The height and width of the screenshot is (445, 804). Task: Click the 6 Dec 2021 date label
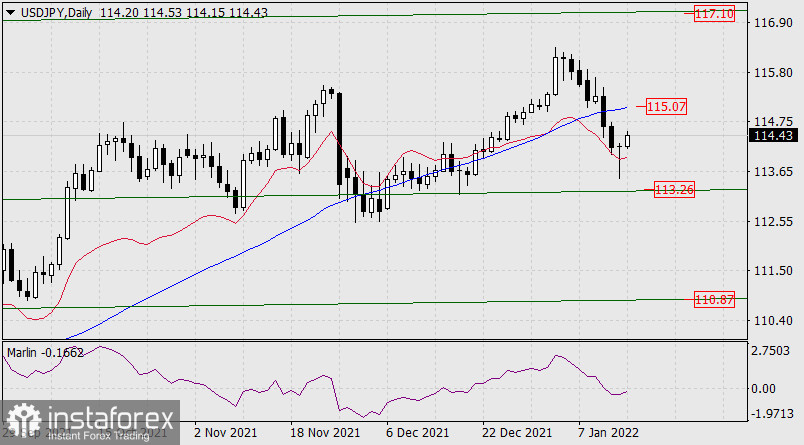click(417, 432)
